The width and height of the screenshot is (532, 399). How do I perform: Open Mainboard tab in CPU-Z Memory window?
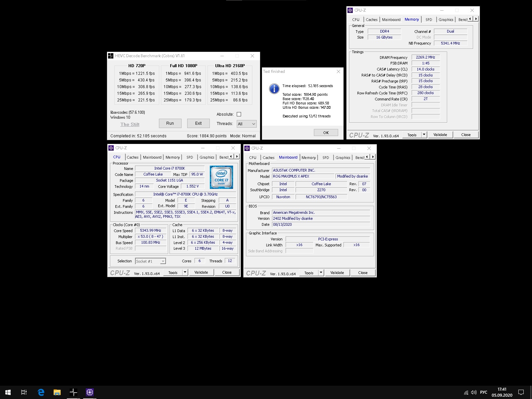click(391, 20)
